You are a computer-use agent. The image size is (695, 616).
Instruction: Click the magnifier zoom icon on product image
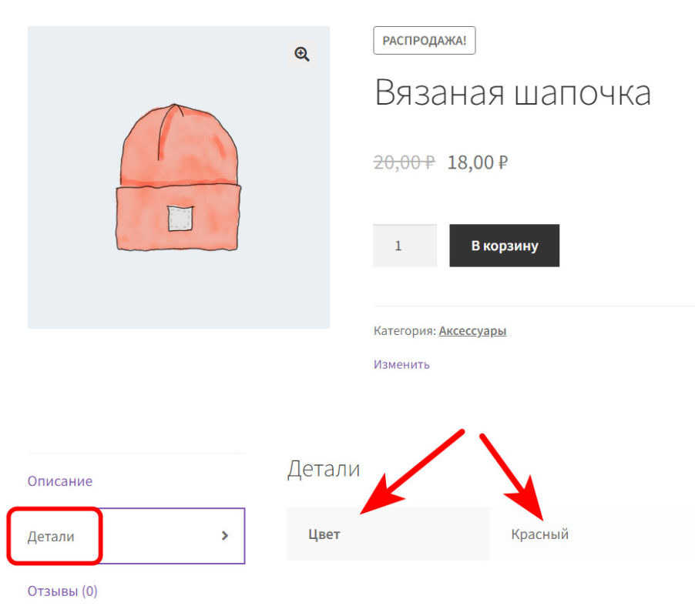(301, 54)
